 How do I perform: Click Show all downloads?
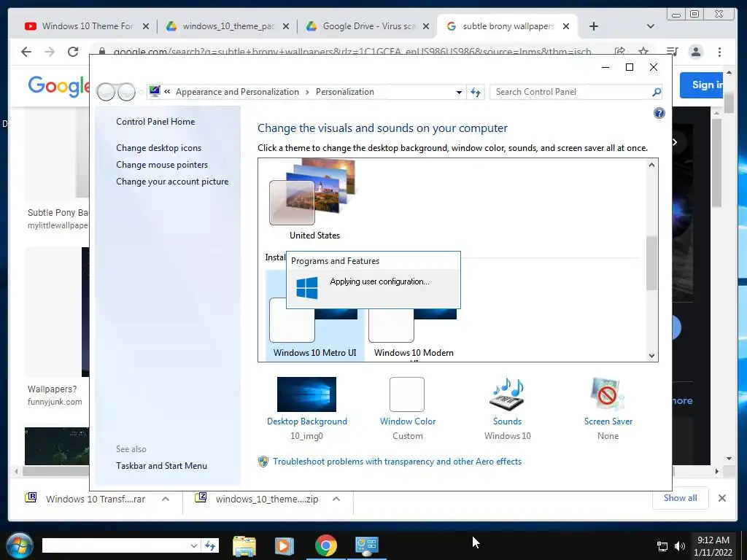(680, 498)
